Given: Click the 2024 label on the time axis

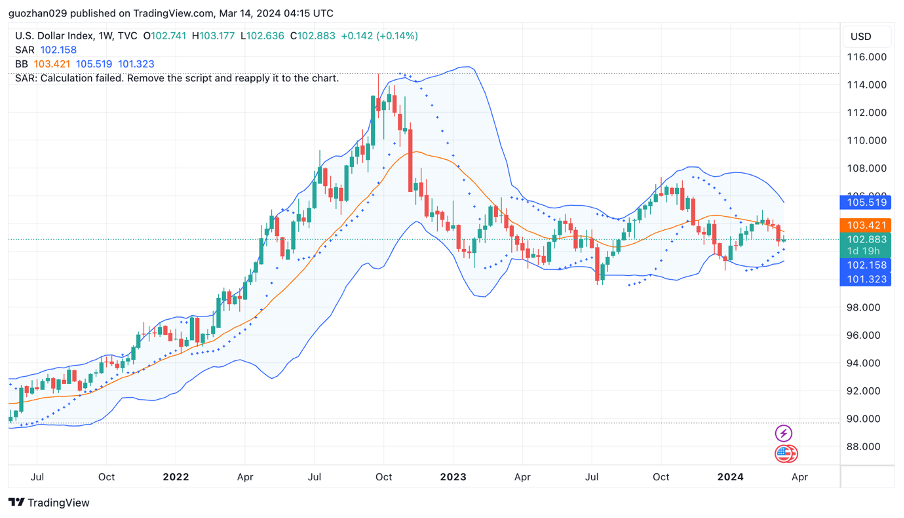Looking at the screenshot, I should click(731, 478).
